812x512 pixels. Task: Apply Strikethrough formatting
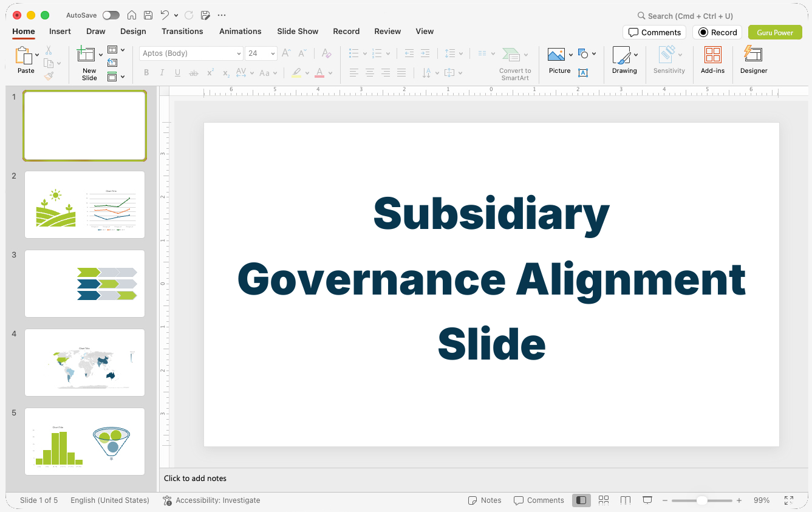click(194, 73)
